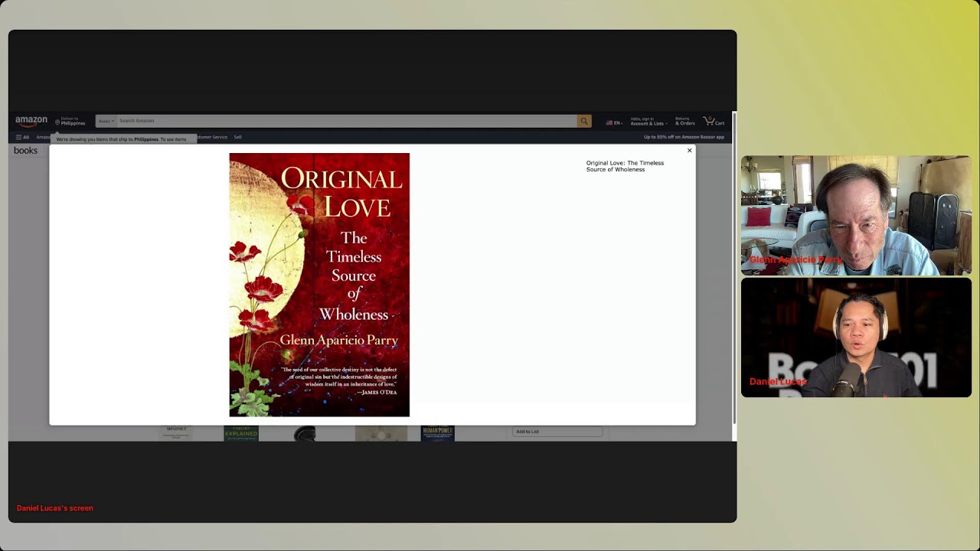Open Account & Lists menu
The width and height of the screenshot is (980, 551).
648,121
